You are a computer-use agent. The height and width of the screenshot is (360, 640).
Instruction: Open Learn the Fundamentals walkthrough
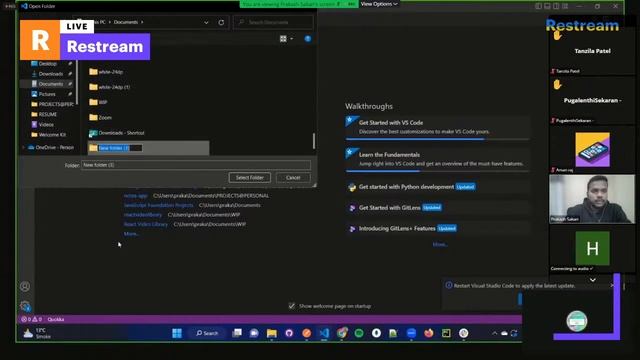click(438, 159)
